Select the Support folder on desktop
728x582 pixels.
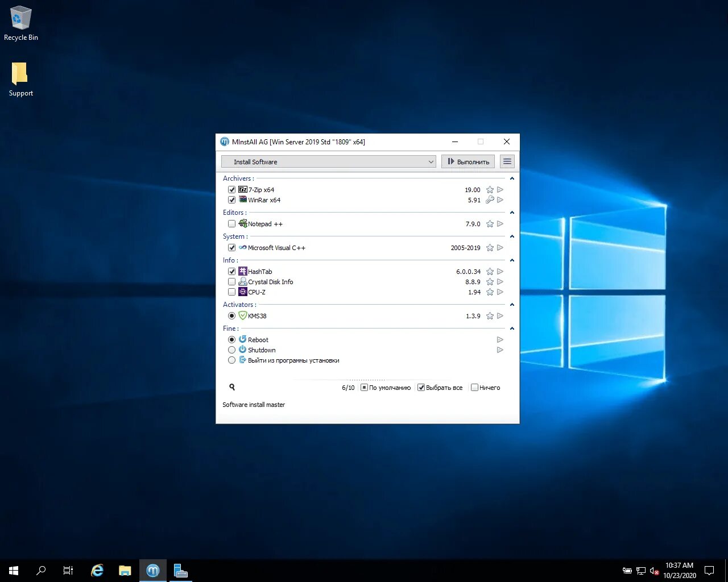pos(21,80)
